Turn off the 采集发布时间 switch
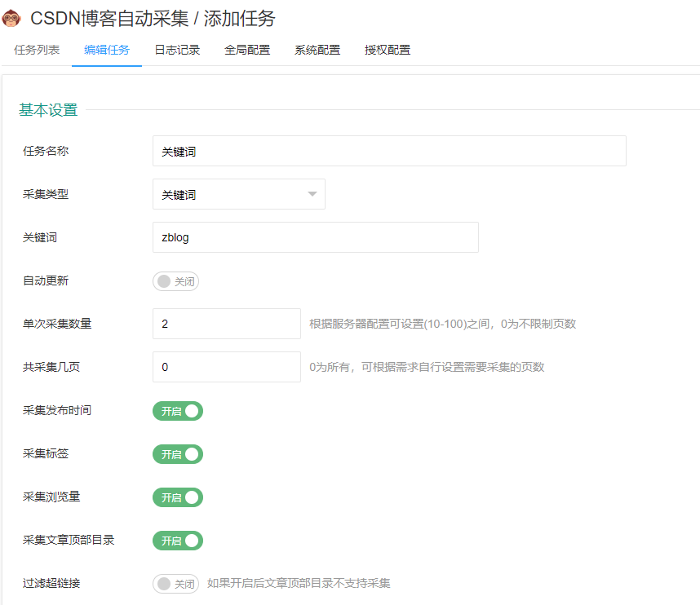 (178, 411)
